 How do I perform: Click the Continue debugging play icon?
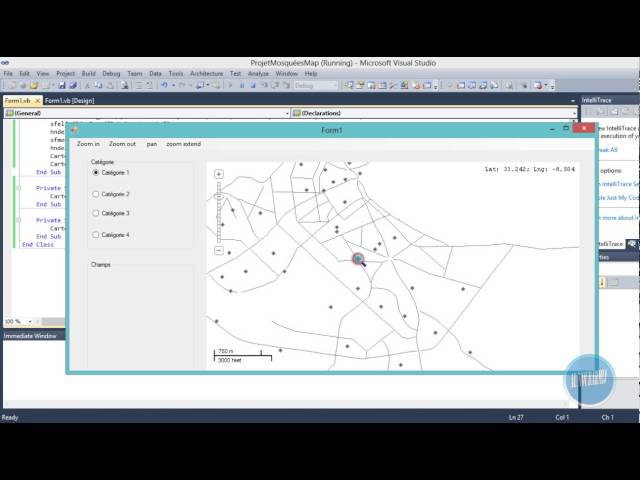pos(230,85)
